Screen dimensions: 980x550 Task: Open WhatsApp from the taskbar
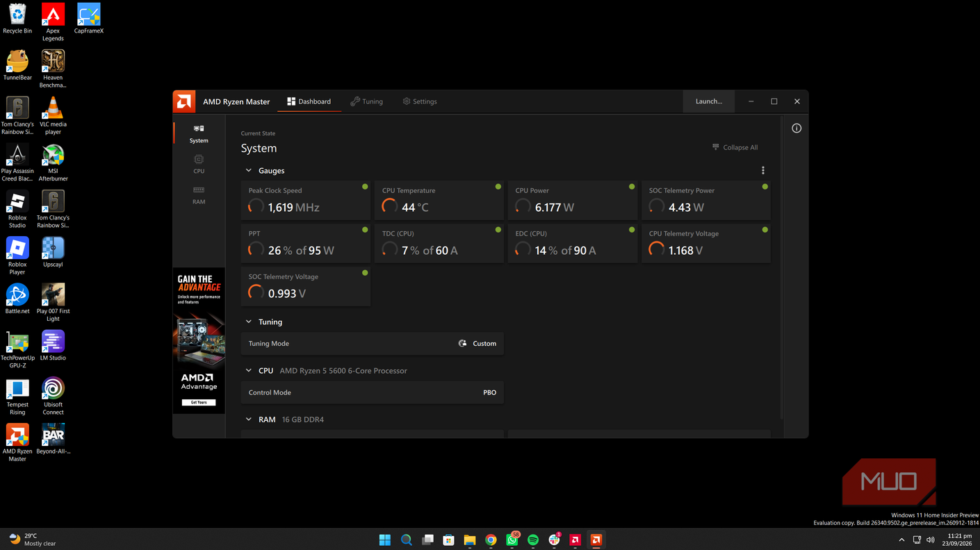pyautogui.click(x=512, y=540)
